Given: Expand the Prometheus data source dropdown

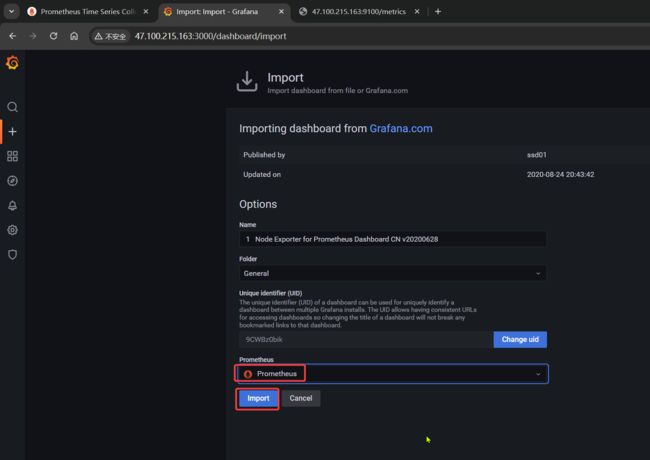Looking at the screenshot, I should pyautogui.click(x=393, y=374).
